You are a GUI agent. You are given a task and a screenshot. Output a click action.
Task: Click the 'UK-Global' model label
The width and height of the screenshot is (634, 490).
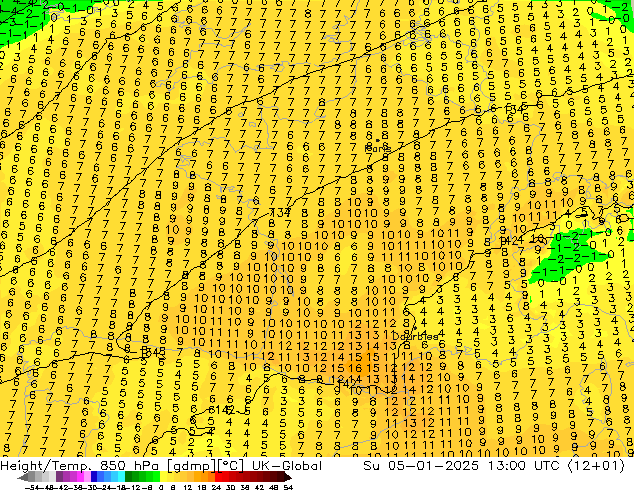(287, 465)
